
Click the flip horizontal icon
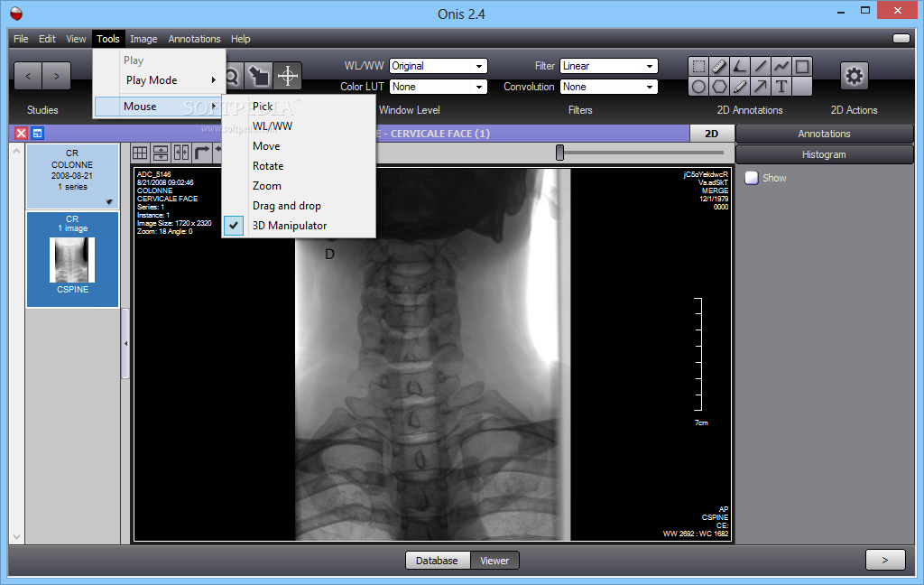(x=180, y=153)
